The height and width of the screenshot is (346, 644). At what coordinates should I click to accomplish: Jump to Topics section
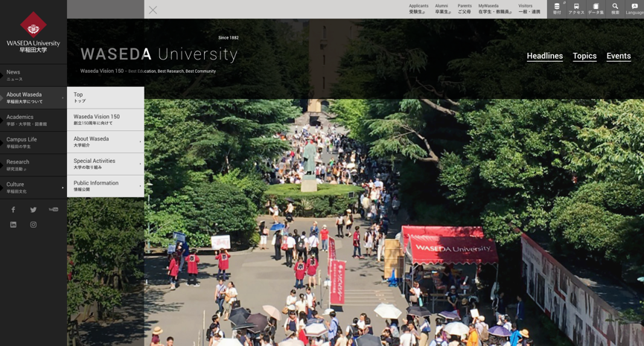(584, 57)
